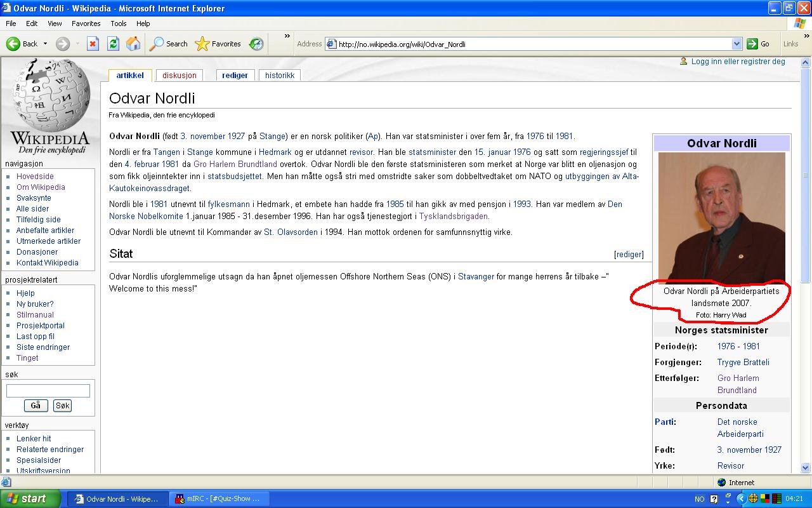Screen dimensions: 812x508
Task: Click the Forward arrow toolbar icon
Action: click(63, 44)
